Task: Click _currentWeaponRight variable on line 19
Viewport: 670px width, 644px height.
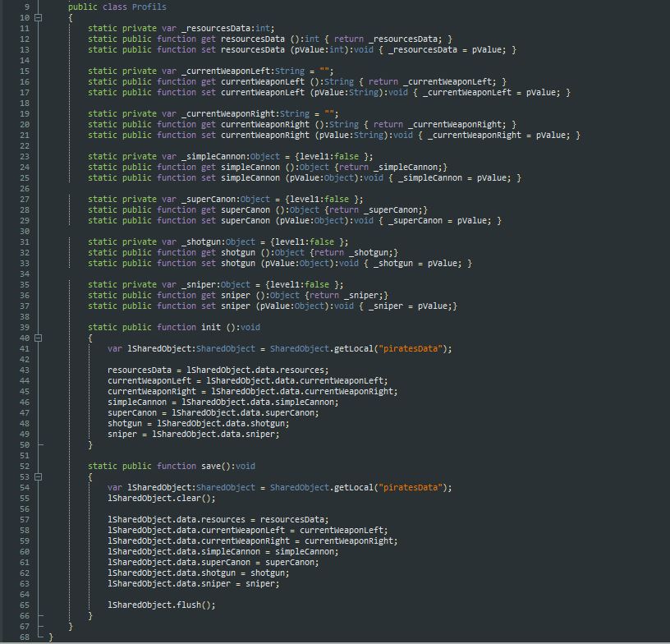Action: point(230,113)
